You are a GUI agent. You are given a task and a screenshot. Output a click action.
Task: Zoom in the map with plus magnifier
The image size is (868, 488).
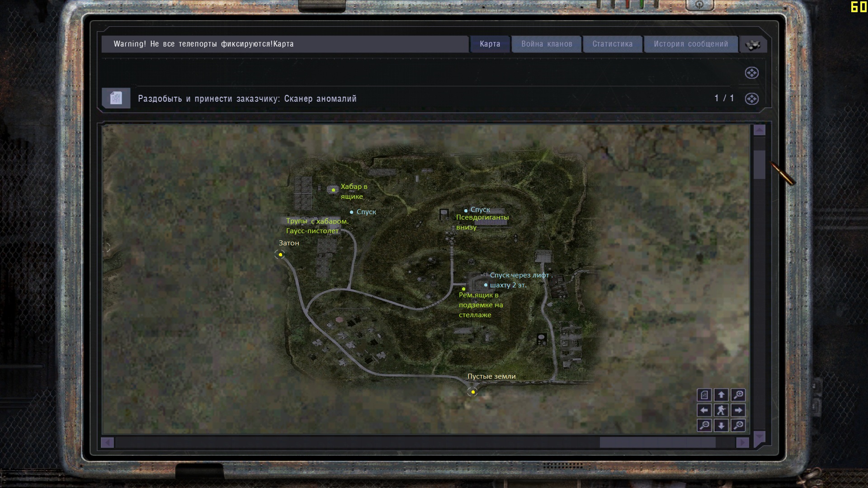[738, 395]
